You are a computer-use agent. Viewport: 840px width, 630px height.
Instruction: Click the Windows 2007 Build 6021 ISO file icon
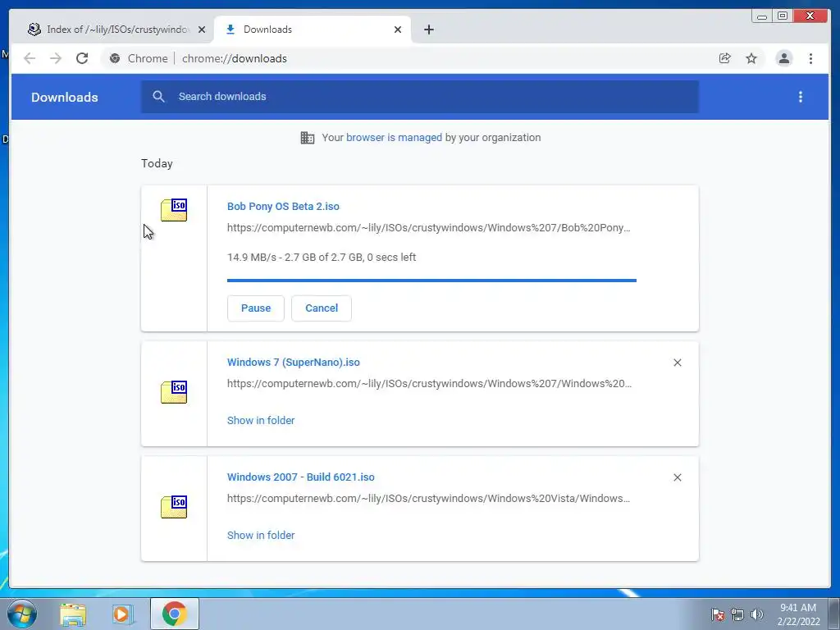click(x=174, y=507)
